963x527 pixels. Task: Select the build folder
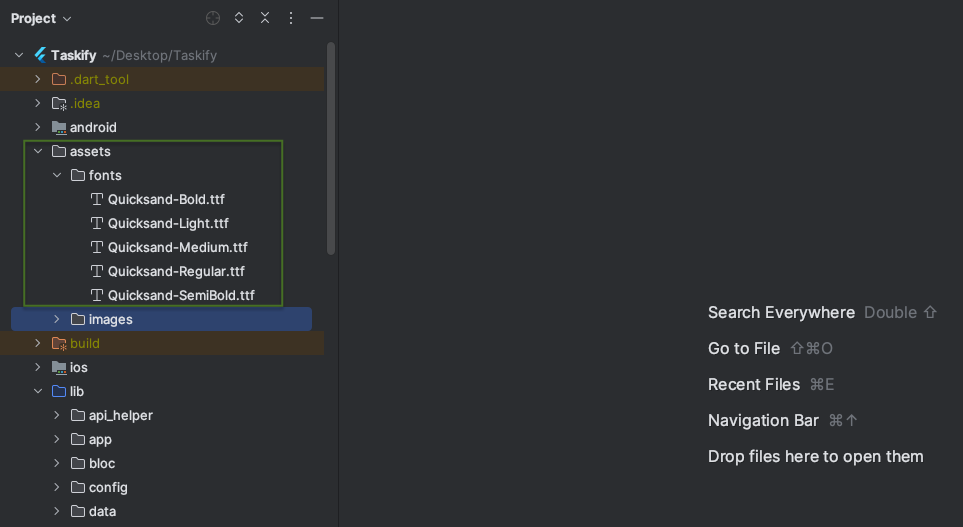pyautogui.click(x=84, y=343)
